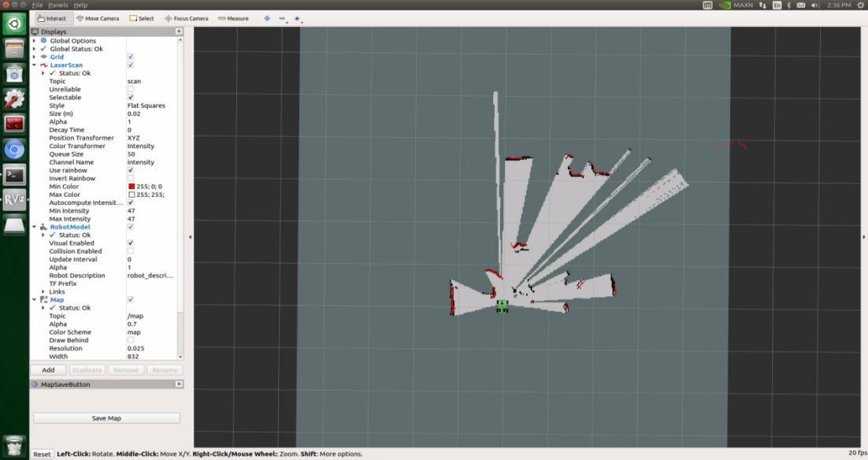Viewport: 868px width, 460px height.
Task: Enable the Unreliable checkbox
Action: pyautogui.click(x=131, y=89)
